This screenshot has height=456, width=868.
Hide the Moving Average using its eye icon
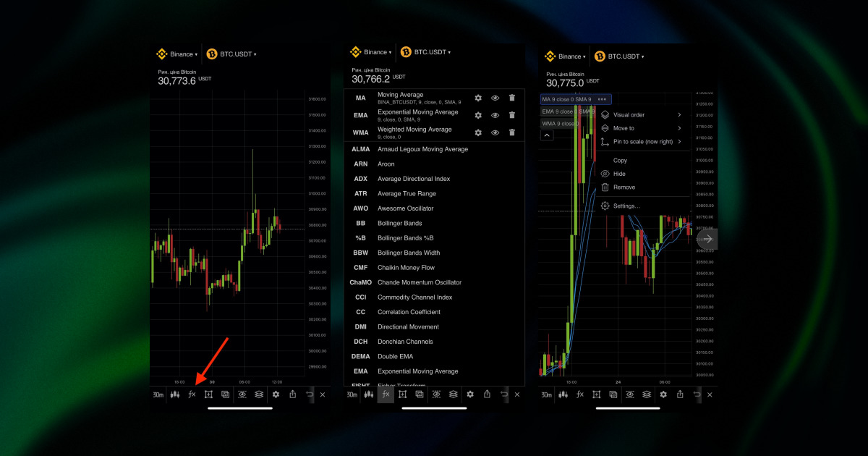point(495,98)
